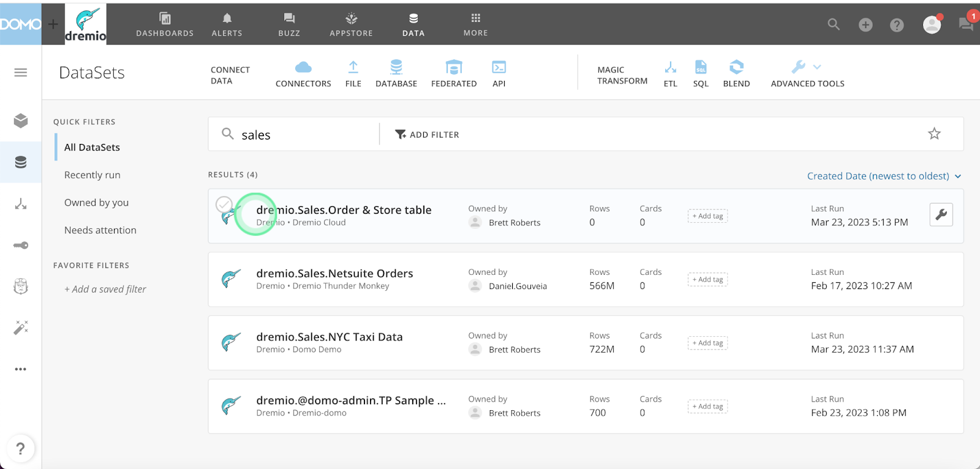Click the narwhal icon for NYC Taxi Data

(231, 342)
